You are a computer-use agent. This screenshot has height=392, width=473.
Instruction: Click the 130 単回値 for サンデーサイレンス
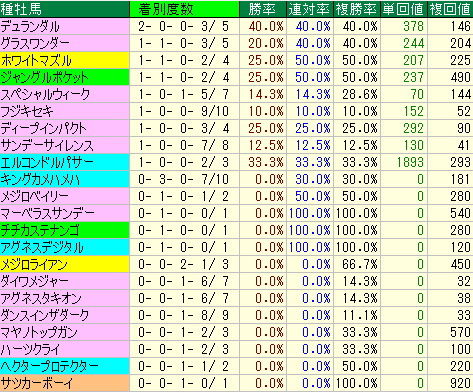pyautogui.click(x=414, y=145)
